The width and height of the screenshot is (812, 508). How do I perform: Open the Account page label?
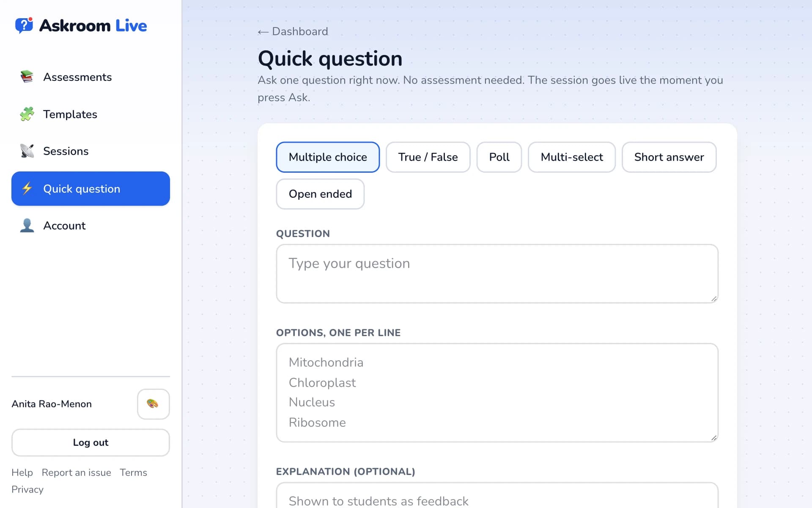[64, 226]
